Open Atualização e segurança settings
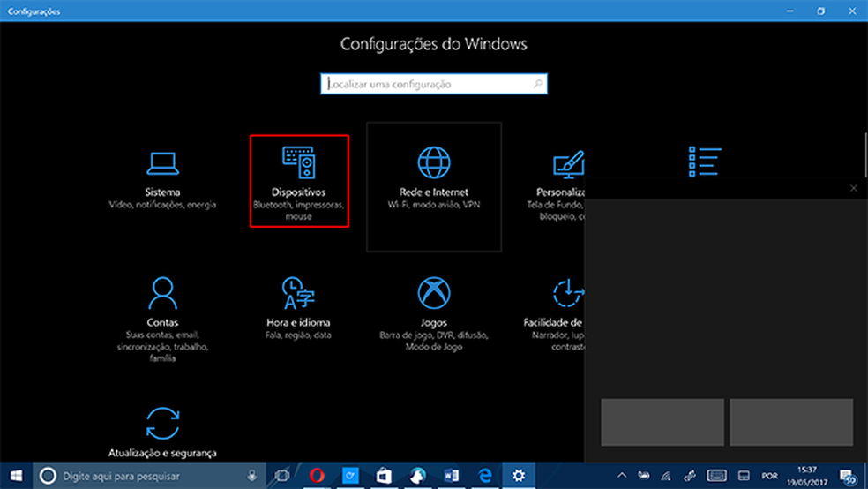Image resolution: width=868 pixels, height=489 pixels. 162,432
